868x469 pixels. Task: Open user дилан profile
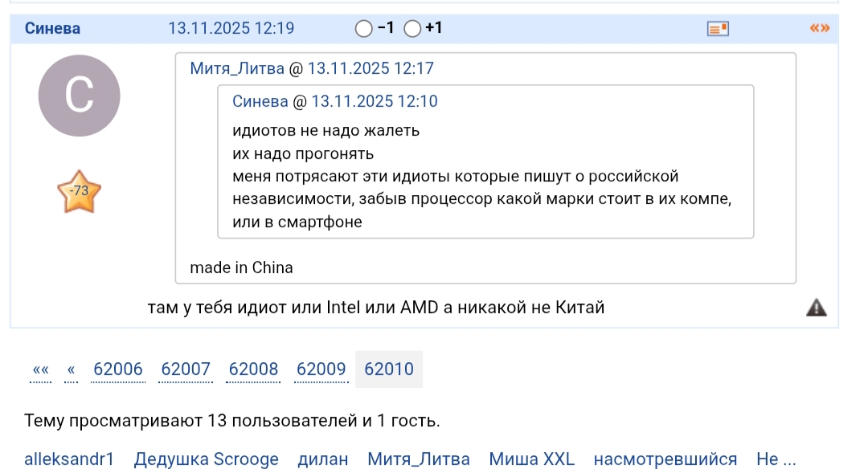pos(323,459)
